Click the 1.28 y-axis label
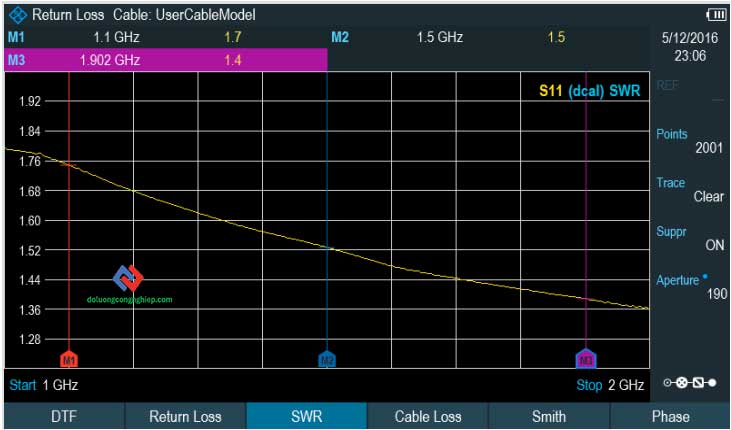Viewport: 731px width, 430px height. [32, 340]
